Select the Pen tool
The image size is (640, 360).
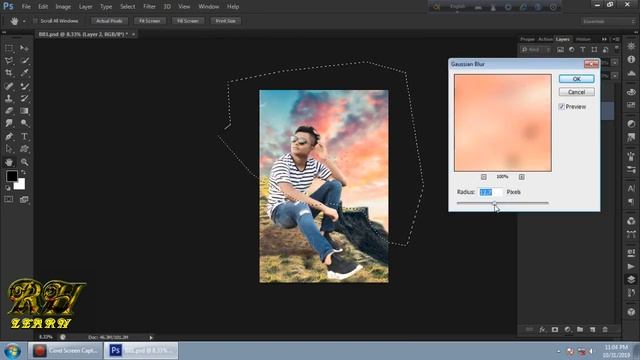click(x=9, y=136)
